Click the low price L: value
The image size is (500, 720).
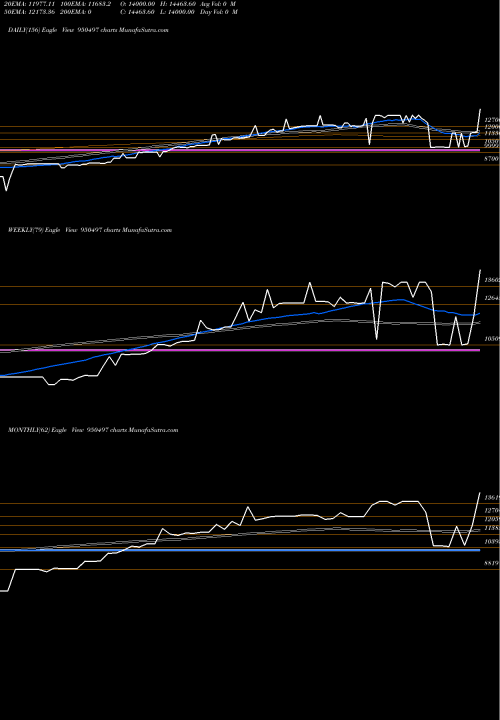(x=178, y=12)
